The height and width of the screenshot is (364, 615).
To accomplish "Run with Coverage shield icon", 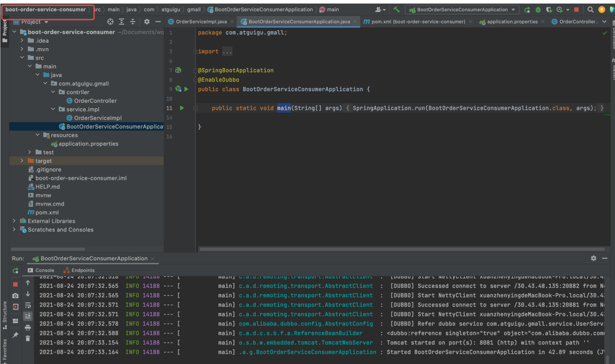I will [549, 10].
